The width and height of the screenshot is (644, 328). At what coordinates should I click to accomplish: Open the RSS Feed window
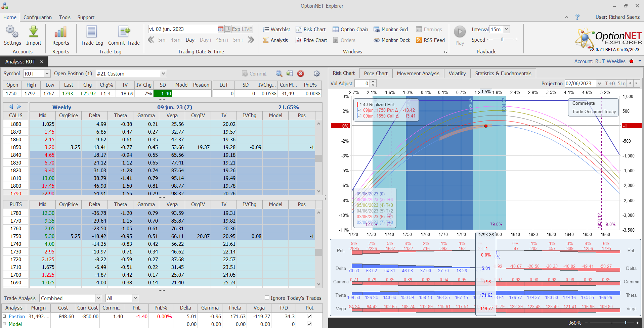click(430, 40)
